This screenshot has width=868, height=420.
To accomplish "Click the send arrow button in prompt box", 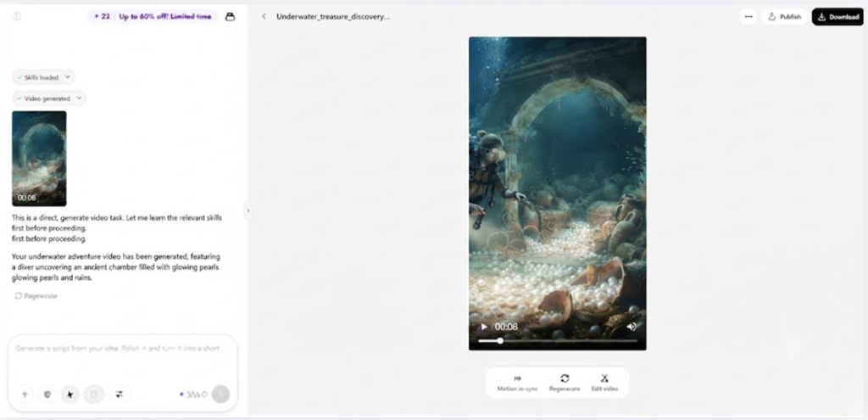I will tap(221, 395).
